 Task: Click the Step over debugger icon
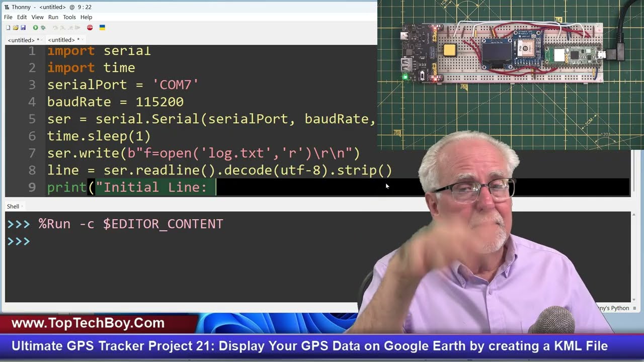tap(55, 28)
